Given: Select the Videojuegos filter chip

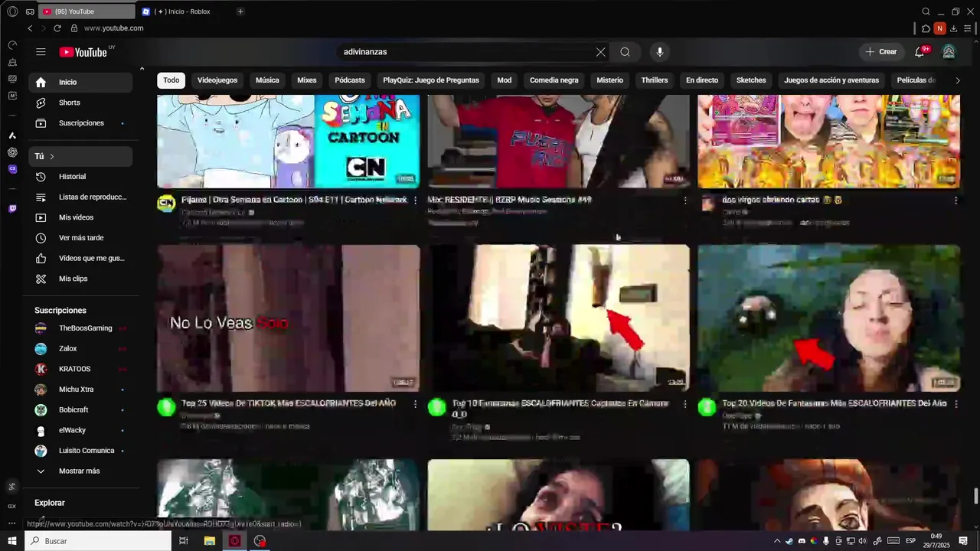Looking at the screenshot, I should pos(217,80).
